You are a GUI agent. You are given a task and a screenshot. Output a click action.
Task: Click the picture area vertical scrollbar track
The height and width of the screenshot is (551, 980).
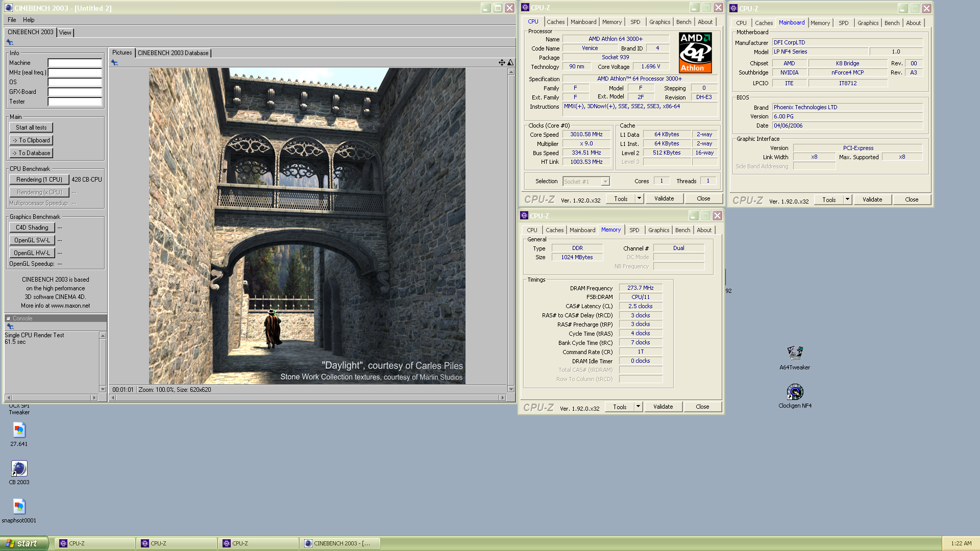click(x=511, y=230)
